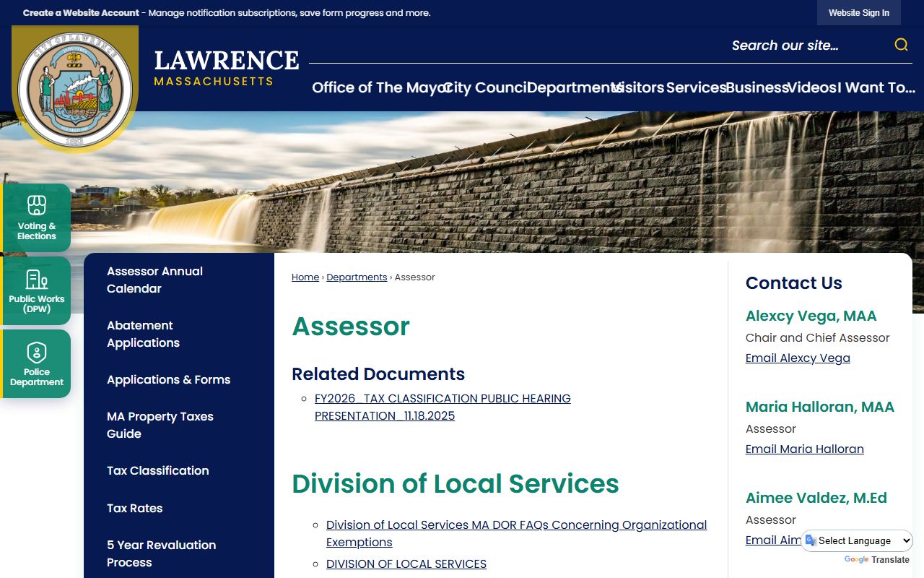The image size is (924, 578).
Task: Click the Google Translate icon
Action: pyautogui.click(x=811, y=540)
